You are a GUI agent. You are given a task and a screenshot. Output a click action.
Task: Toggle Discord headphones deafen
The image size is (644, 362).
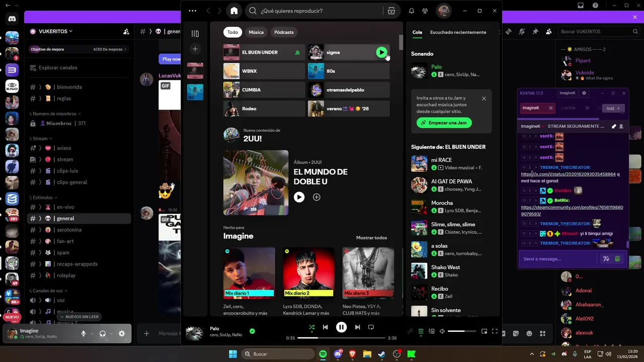103,334
